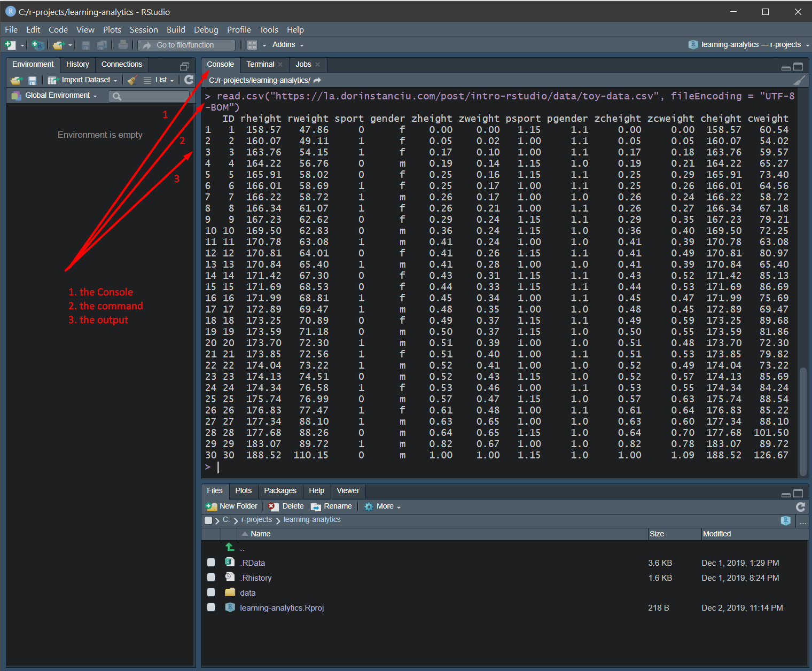
Task: Load a workspace in the Environment pane
Action: [17, 80]
